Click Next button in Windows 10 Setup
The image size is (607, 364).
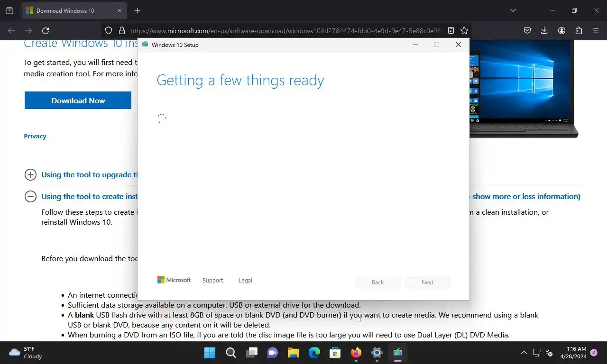click(427, 282)
